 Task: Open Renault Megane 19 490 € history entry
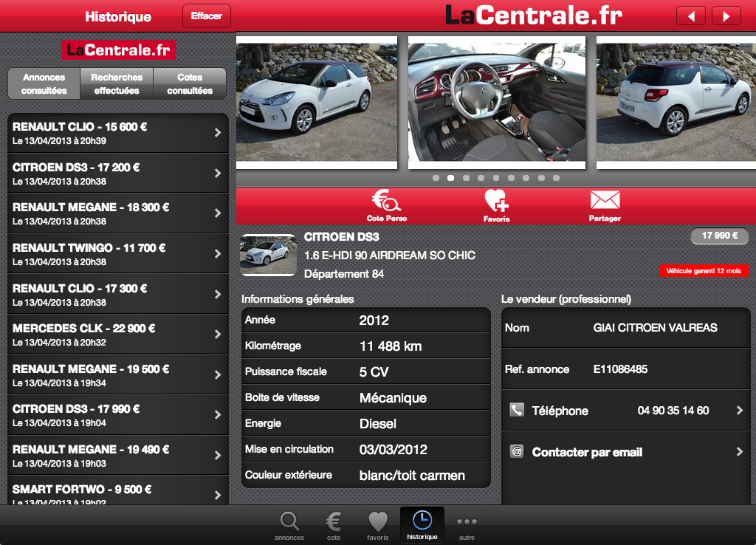click(118, 456)
